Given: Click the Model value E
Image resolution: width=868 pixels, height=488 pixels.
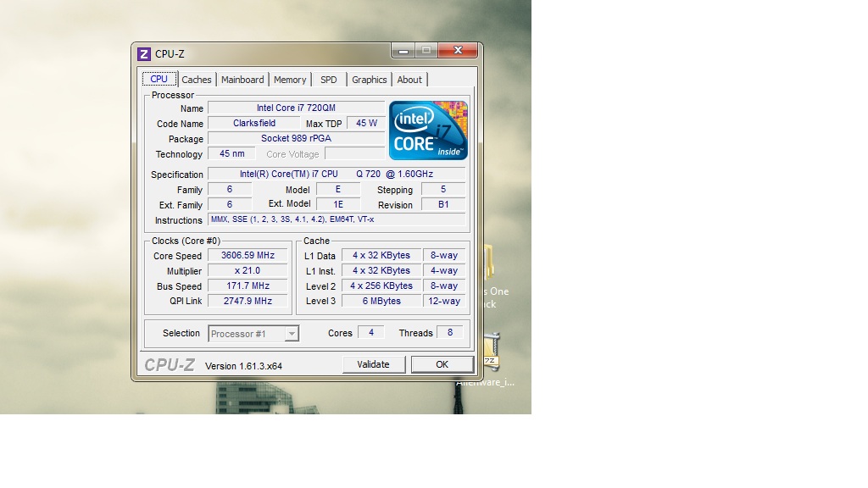Looking at the screenshot, I should coord(337,189).
